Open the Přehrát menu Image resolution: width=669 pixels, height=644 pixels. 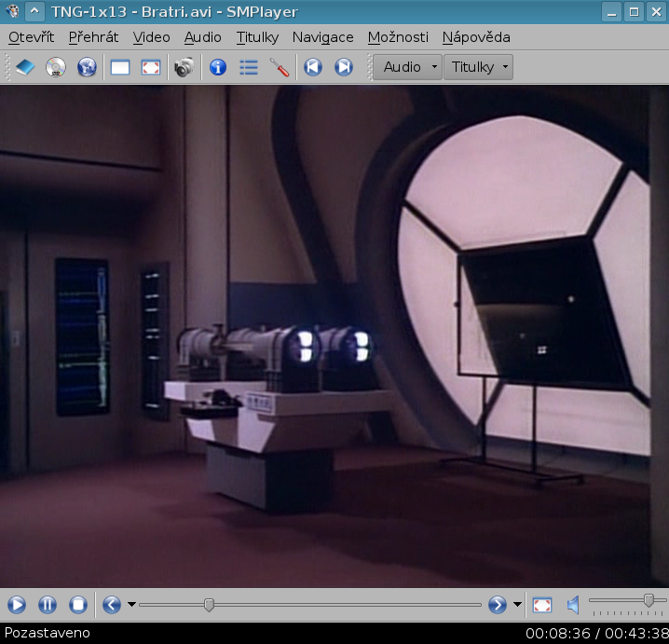pos(93,37)
